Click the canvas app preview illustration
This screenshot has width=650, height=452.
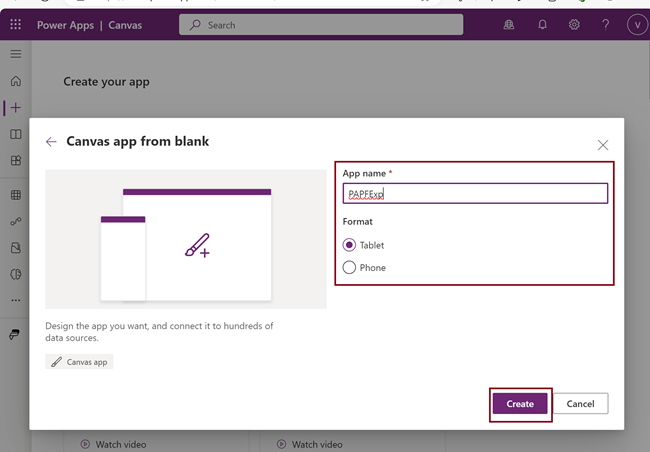click(186, 239)
